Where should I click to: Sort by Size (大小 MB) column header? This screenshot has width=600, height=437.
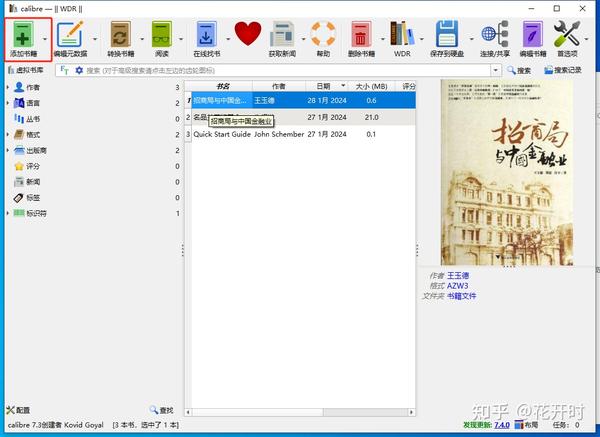click(371, 86)
